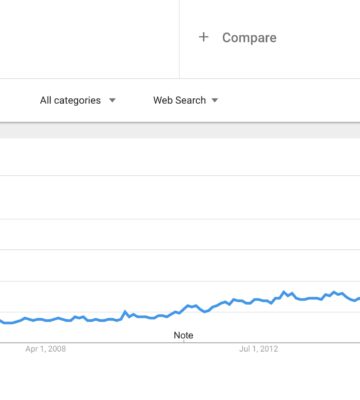Click the small trend line spike after 2008
Image resolution: width=360 pixels, height=400 pixels.
(125, 312)
